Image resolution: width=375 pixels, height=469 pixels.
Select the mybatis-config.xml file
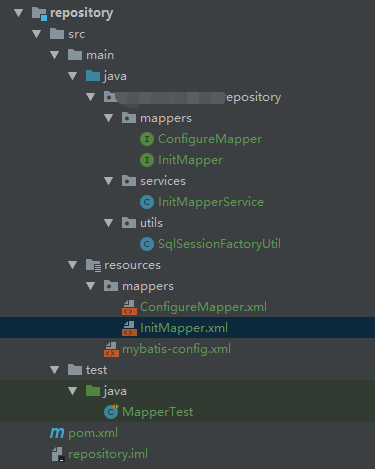[x=176, y=349]
